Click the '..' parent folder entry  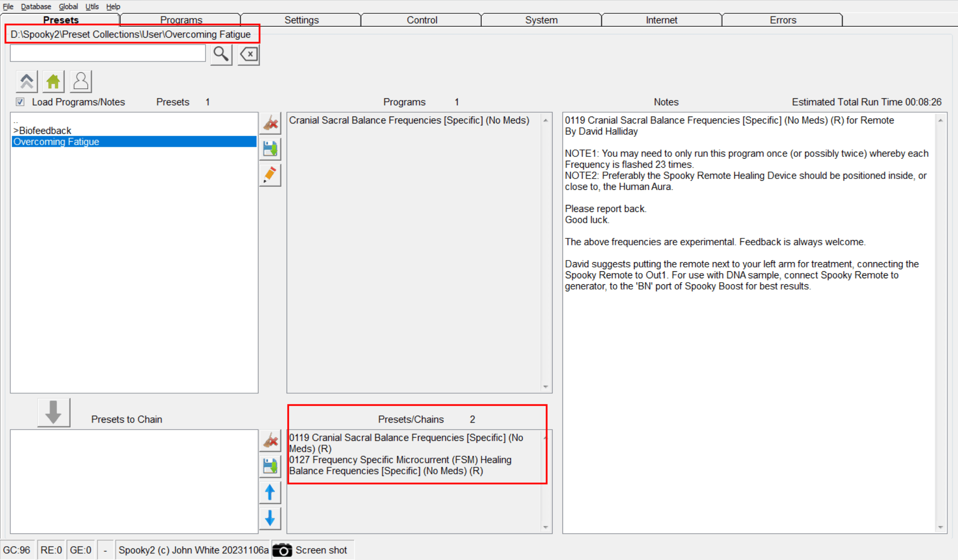(x=16, y=121)
